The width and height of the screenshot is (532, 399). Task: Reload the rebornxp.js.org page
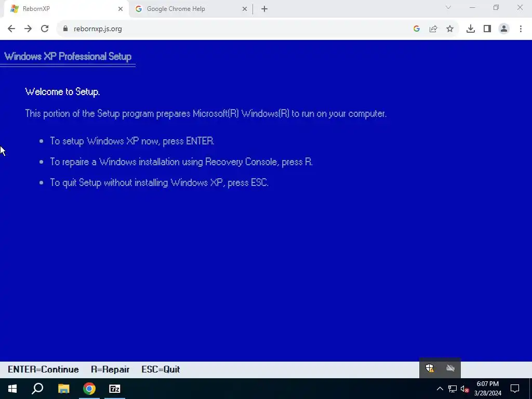click(45, 29)
